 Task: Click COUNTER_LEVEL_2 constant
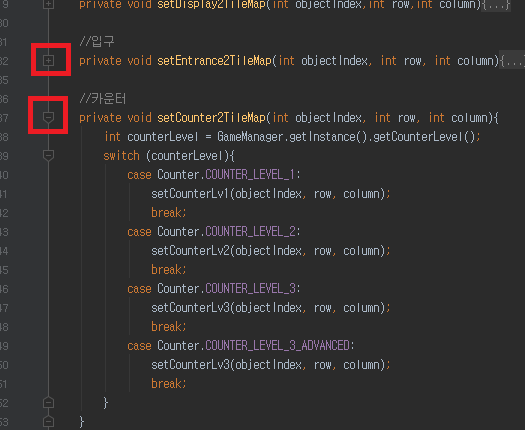pyautogui.click(x=250, y=232)
